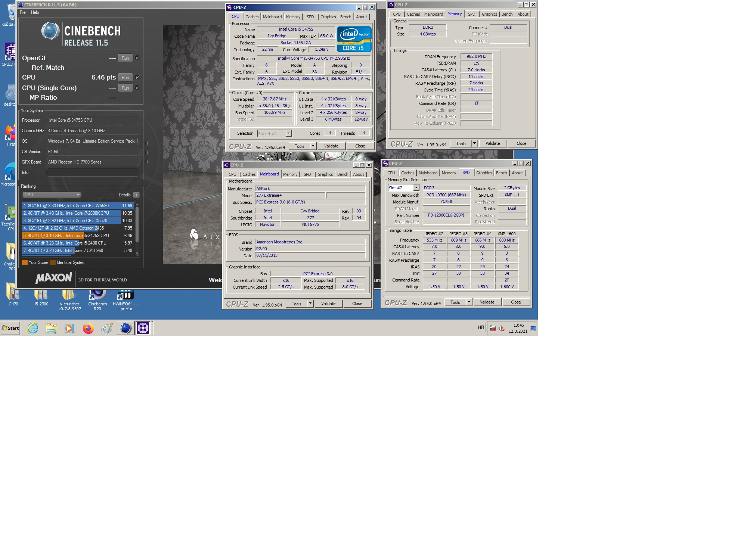Select ranking row AMD Opteron 2435
The image size is (747, 560).
[x=78, y=228]
